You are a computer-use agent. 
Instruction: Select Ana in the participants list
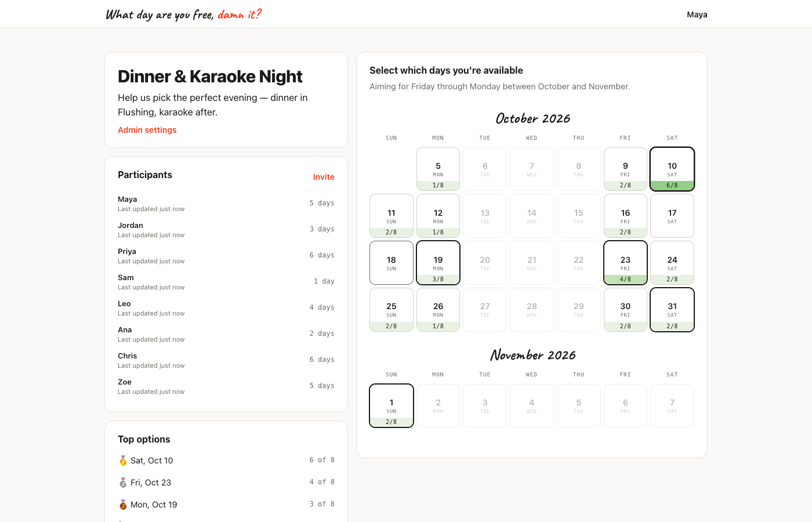click(226, 334)
